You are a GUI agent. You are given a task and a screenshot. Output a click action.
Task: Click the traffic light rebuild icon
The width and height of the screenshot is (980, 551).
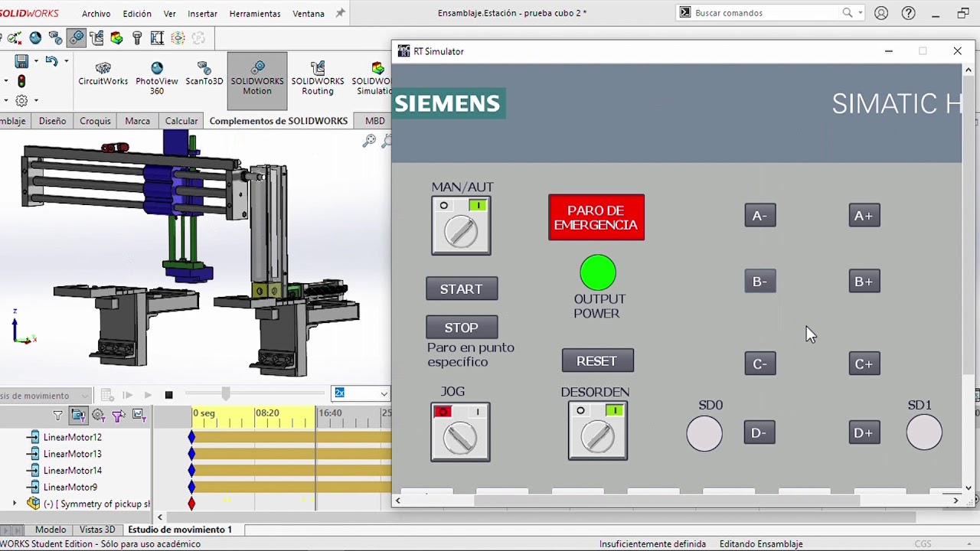pos(21,81)
